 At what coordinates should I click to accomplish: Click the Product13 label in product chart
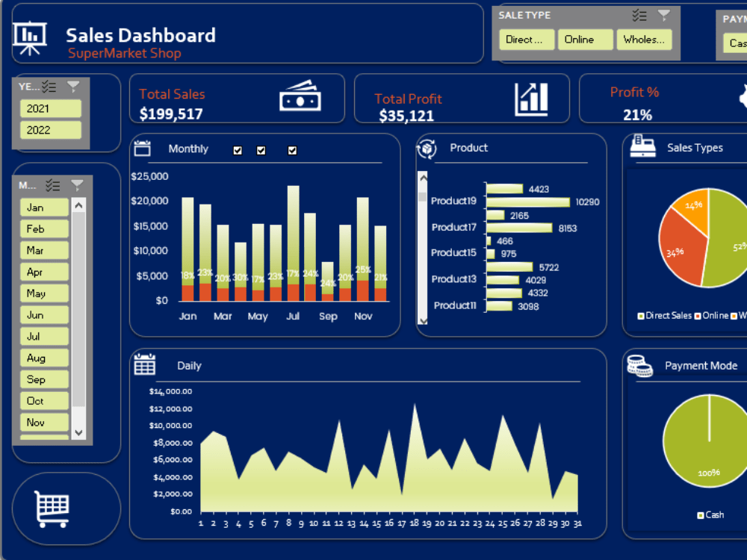[x=453, y=279]
